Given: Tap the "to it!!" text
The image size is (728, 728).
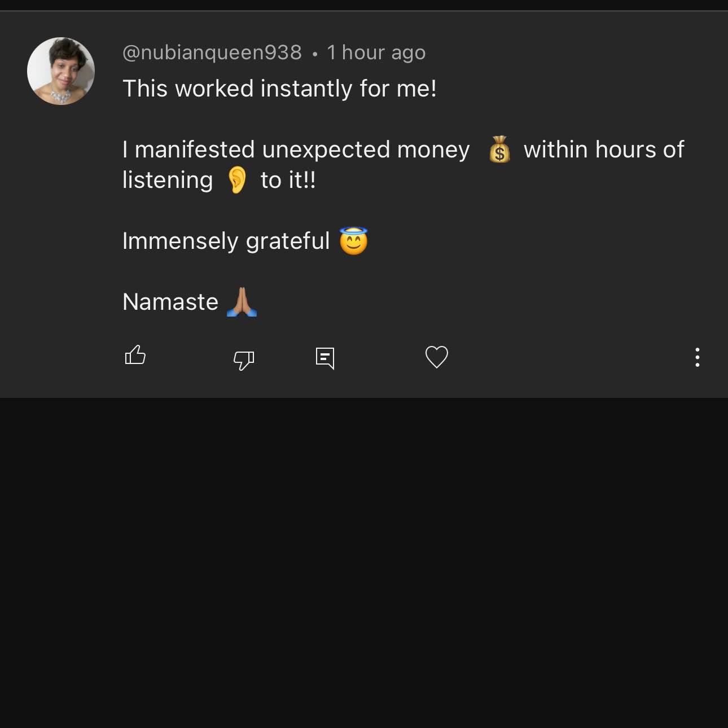Looking at the screenshot, I should [288, 180].
